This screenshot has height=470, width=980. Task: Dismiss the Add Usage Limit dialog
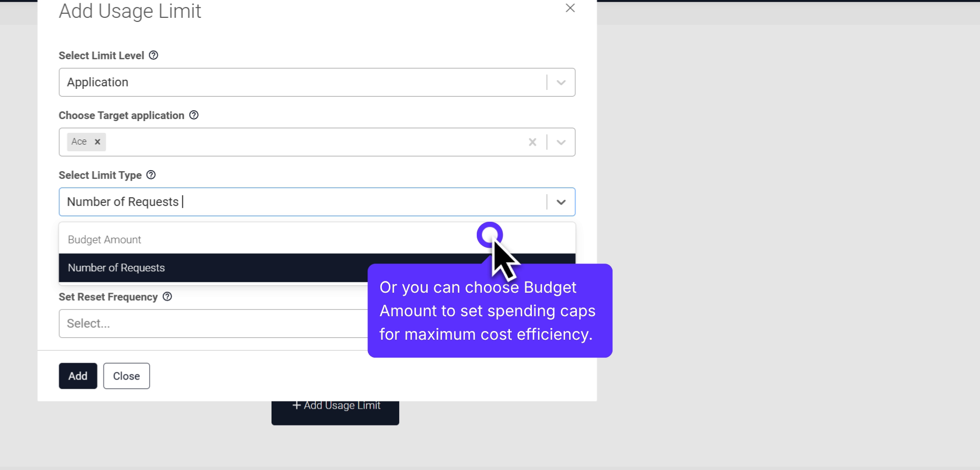tap(570, 8)
